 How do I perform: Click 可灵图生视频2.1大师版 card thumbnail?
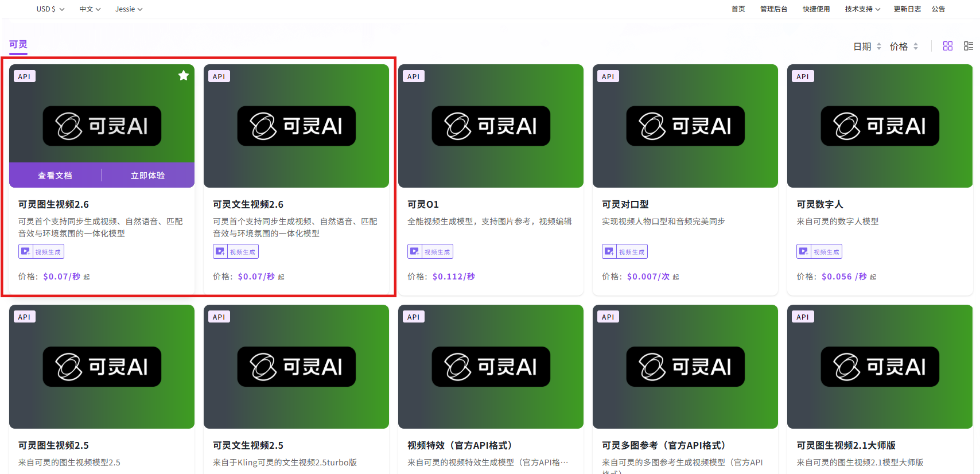tap(880, 367)
